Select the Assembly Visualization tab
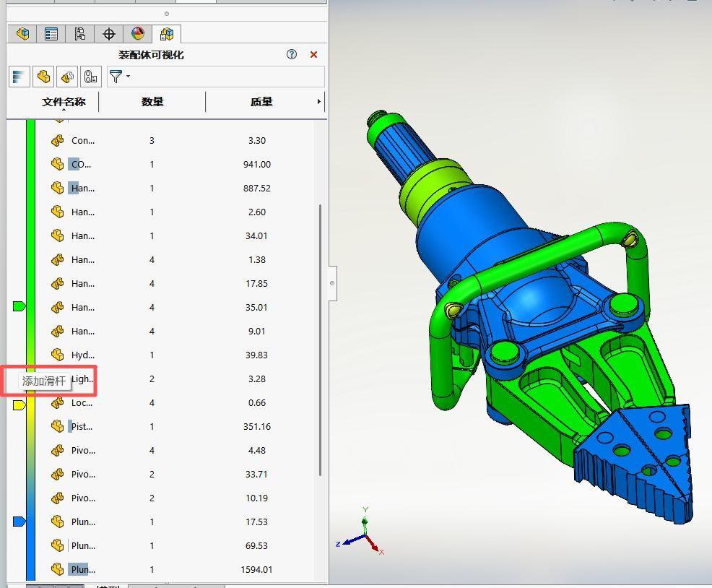Image resolution: width=712 pixels, height=588 pixels. pyautogui.click(x=167, y=34)
